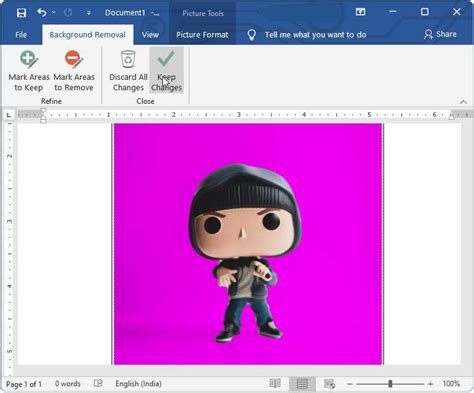Select Mark Areas to Keep tool
The image size is (474, 393).
tap(29, 71)
